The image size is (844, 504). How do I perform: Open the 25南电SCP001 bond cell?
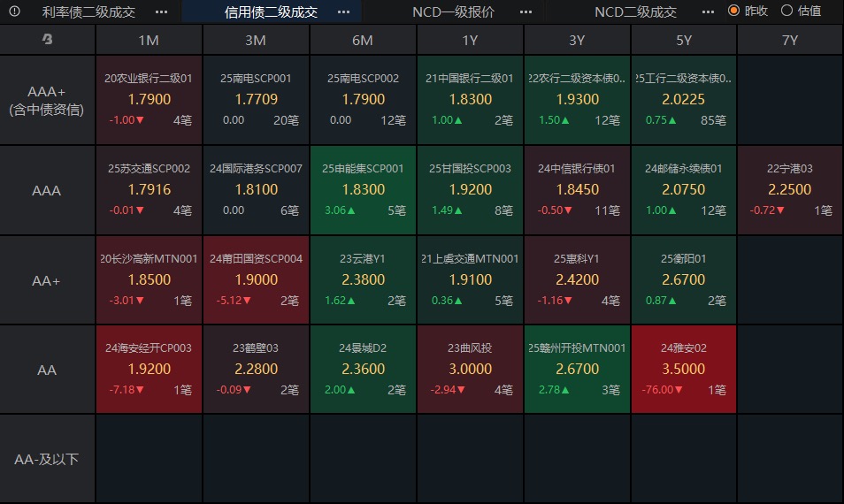(256, 100)
